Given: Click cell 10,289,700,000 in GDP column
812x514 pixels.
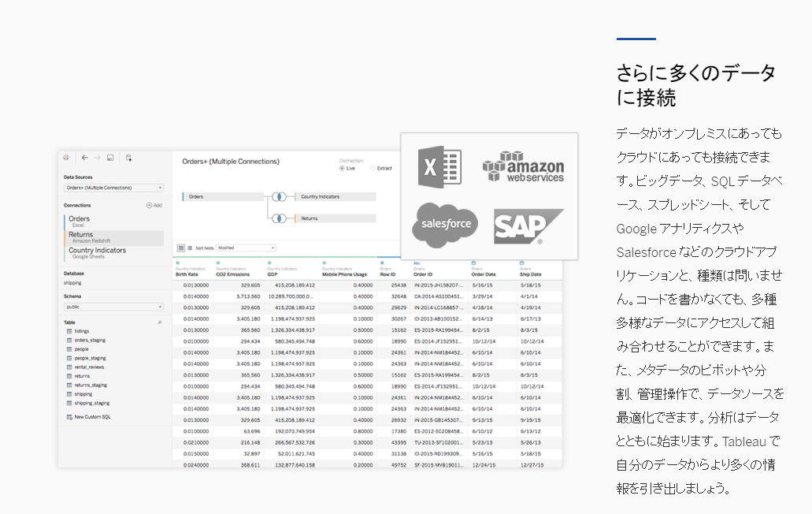Looking at the screenshot, I should [291, 296].
